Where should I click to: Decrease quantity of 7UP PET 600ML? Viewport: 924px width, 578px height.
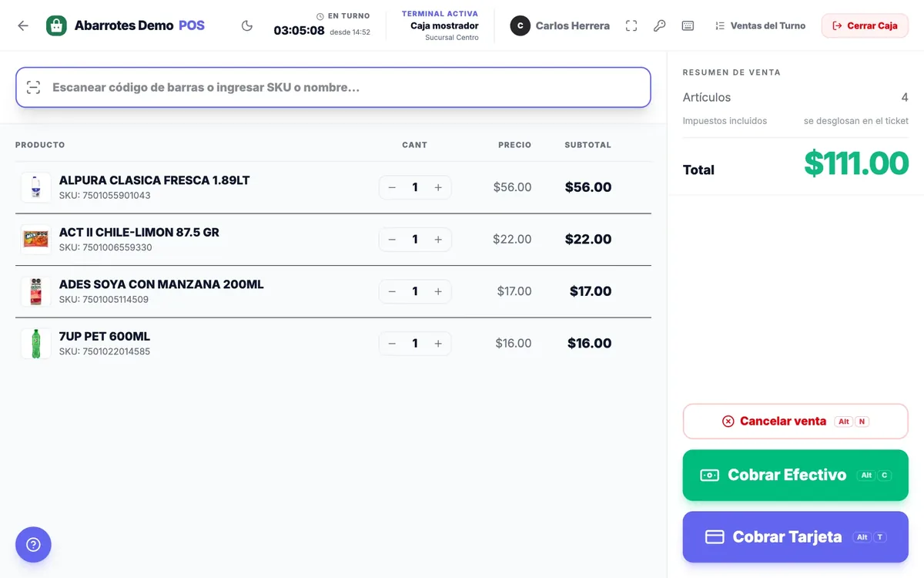[392, 344]
